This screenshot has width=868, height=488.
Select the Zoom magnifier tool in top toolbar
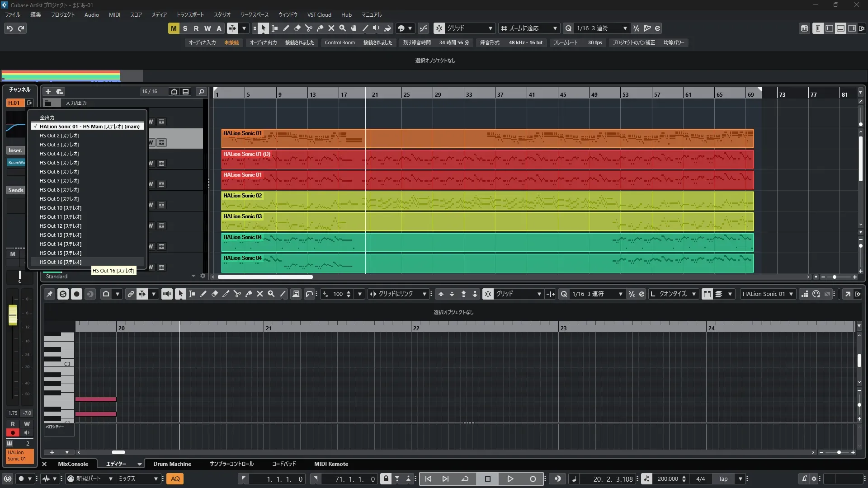click(x=343, y=28)
